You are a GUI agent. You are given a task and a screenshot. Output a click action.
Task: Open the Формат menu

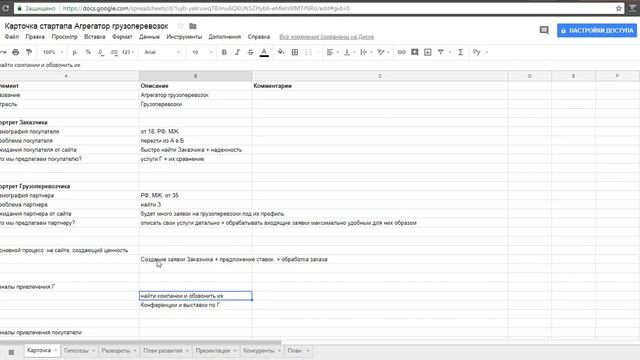click(122, 37)
